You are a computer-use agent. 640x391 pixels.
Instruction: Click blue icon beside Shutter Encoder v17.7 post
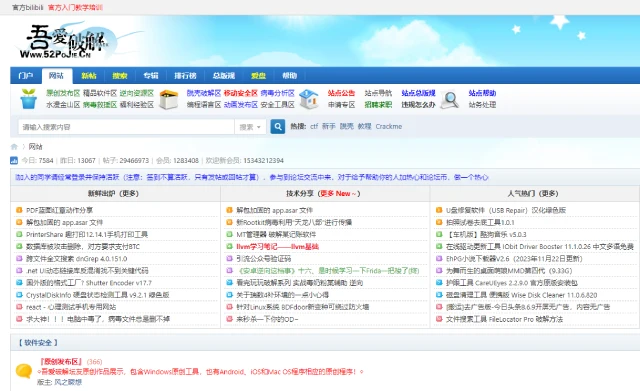coord(19,282)
